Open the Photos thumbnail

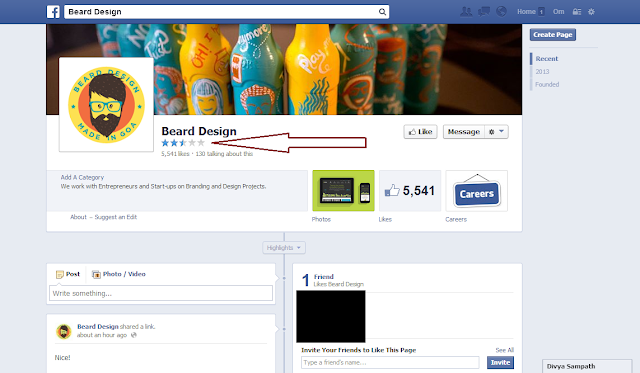343,191
